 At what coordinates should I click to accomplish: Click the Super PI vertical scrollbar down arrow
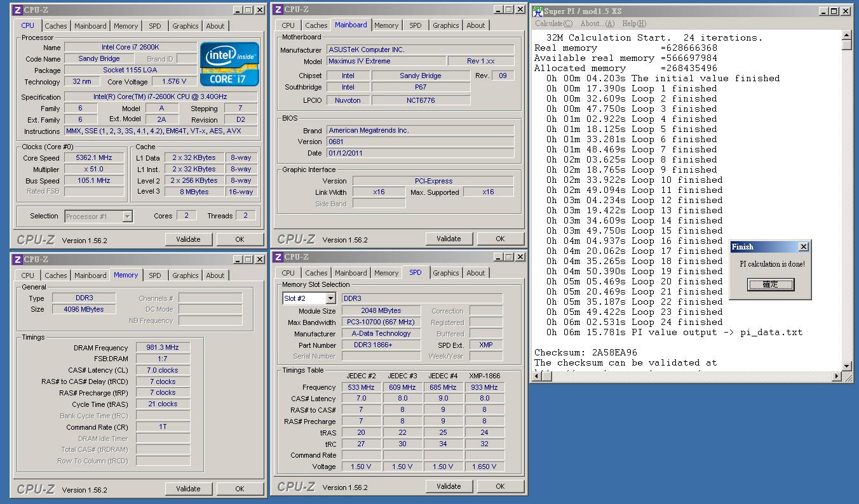pyautogui.click(x=846, y=366)
